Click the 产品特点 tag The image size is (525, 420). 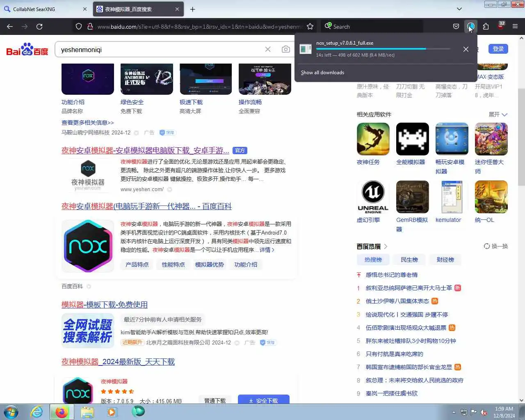[137, 265]
